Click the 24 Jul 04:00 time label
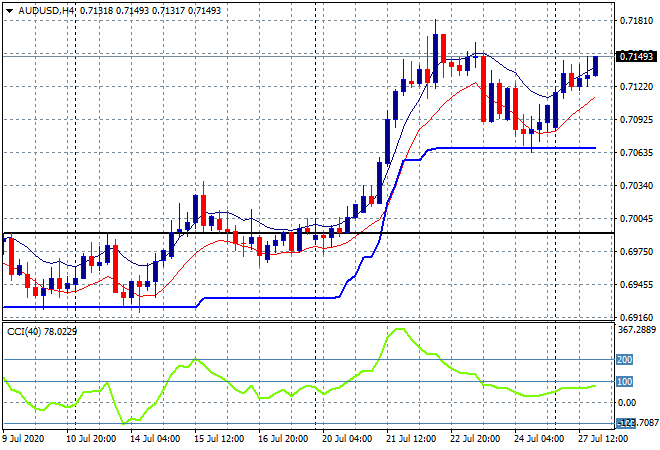660x450 pixels. (539, 439)
